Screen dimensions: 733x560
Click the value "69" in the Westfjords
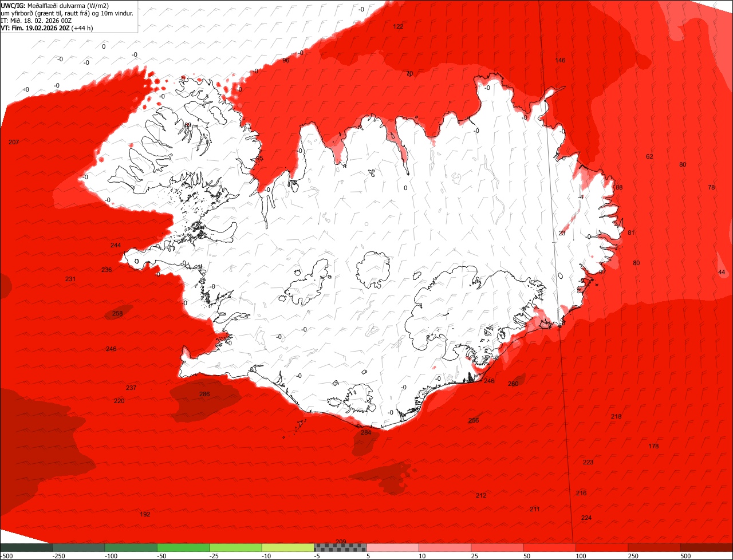[x=188, y=125]
